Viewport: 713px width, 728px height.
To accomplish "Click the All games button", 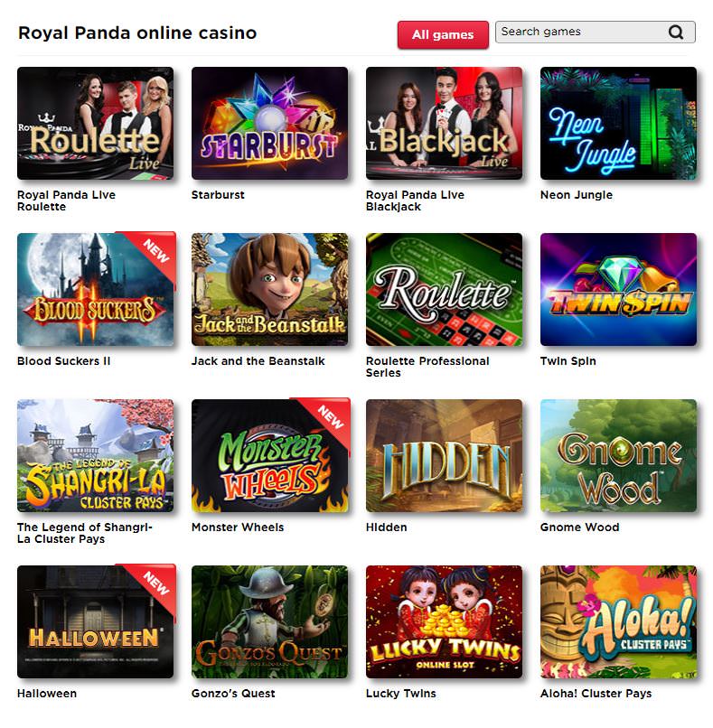I will pyautogui.click(x=443, y=35).
